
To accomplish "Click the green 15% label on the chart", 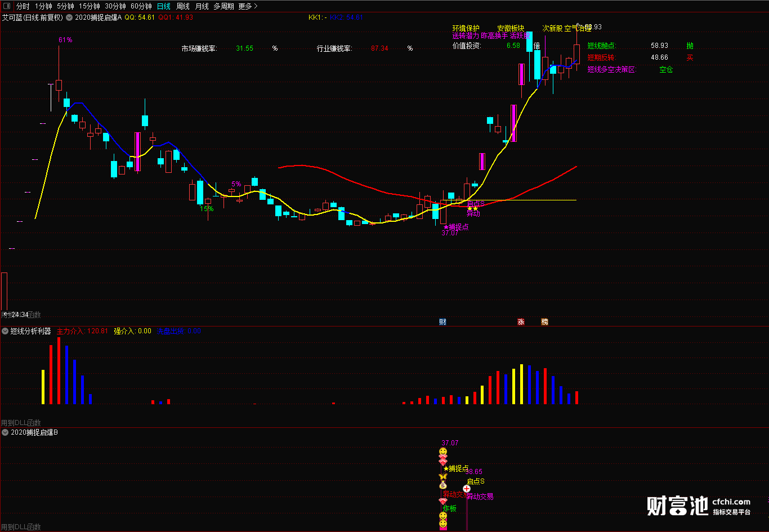I will pyautogui.click(x=207, y=209).
